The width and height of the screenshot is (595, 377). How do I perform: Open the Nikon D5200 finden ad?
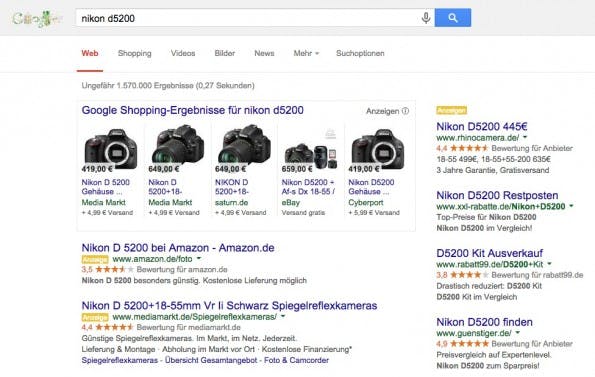click(x=485, y=322)
